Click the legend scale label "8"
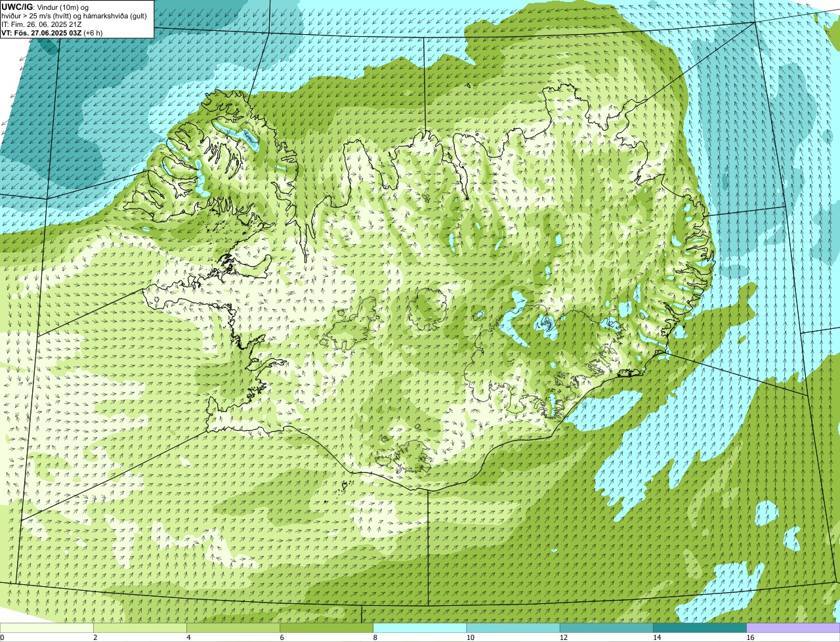Screen dimensions: 840x642 pyautogui.click(x=375, y=637)
